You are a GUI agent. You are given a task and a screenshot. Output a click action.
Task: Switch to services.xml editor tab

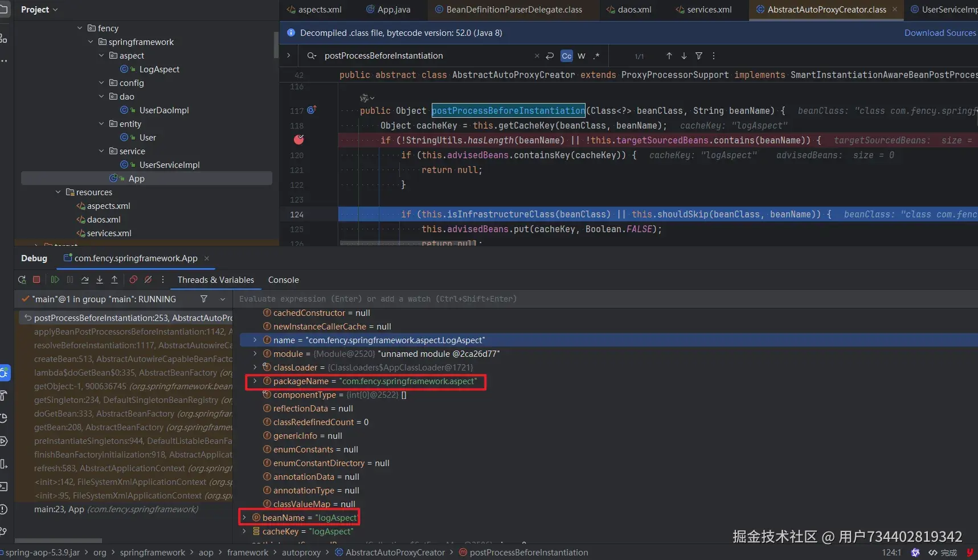703,10
